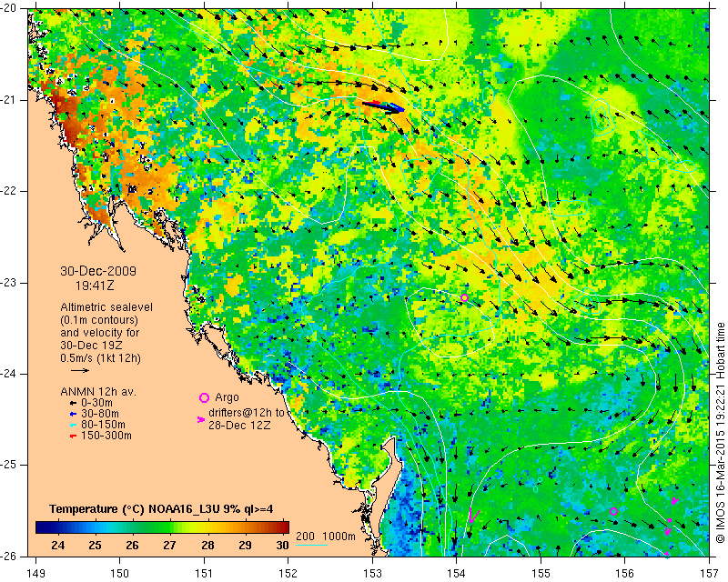Click the blue 30-80m legend arrow
The image size is (728, 582).
(x=73, y=414)
